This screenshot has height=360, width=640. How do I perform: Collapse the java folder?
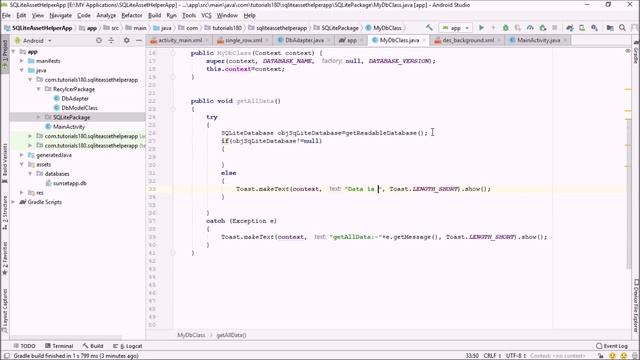click(22, 70)
